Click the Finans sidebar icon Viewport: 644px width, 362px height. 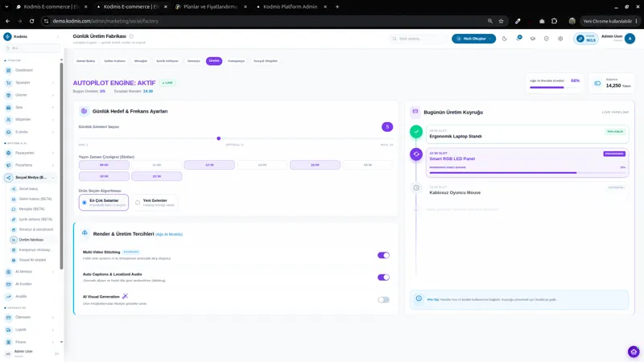tap(8, 342)
